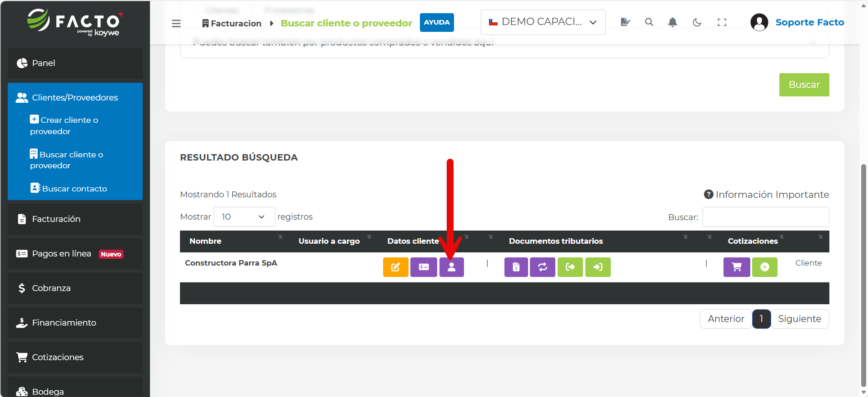This screenshot has width=868, height=397.
Task: Click green outgoing arrow document icon
Action: [x=570, y=267]
